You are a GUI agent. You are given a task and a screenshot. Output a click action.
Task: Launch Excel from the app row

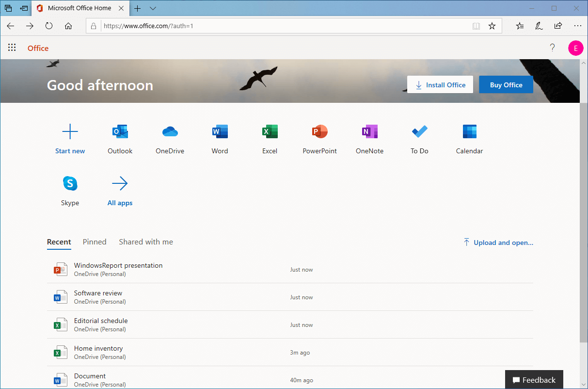270,139
